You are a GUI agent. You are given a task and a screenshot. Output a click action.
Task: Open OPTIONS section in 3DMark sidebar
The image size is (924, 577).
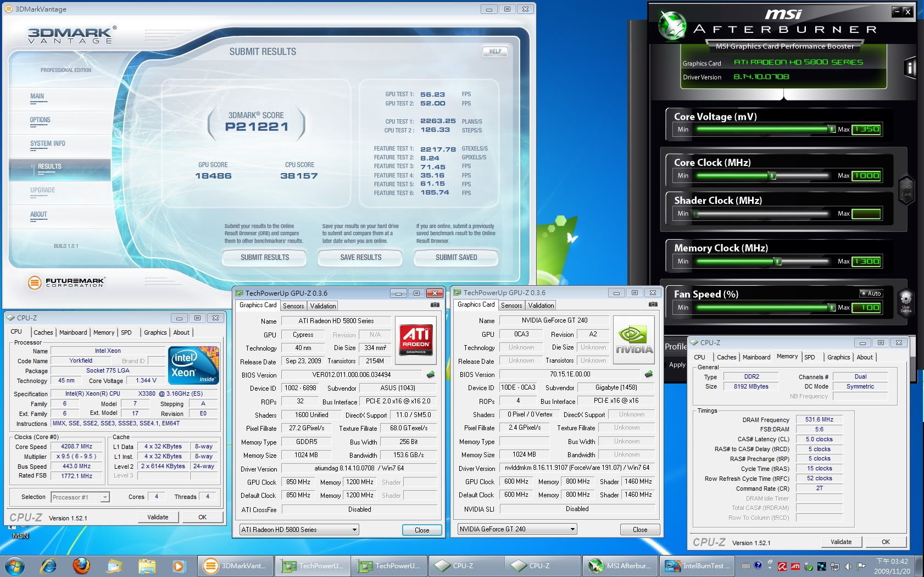coord(40,120)
